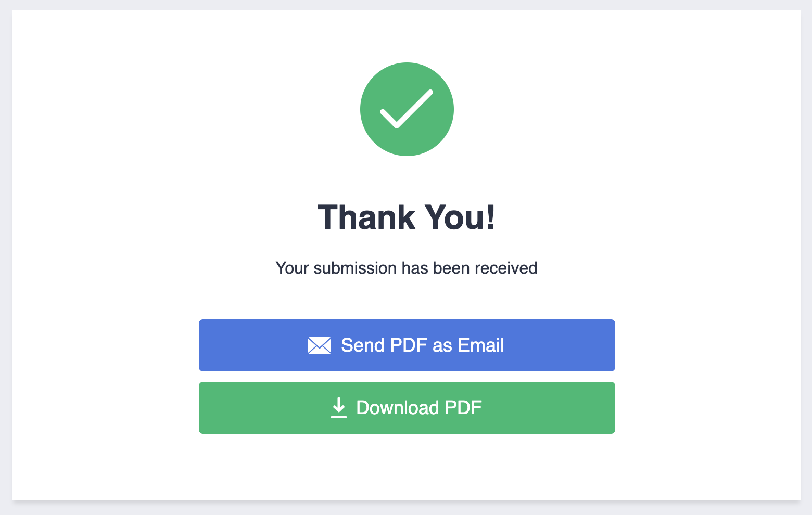Screen dimensions: 812x515
Task: Click "Your submission has been received" message
Action: tap(407, 268)
